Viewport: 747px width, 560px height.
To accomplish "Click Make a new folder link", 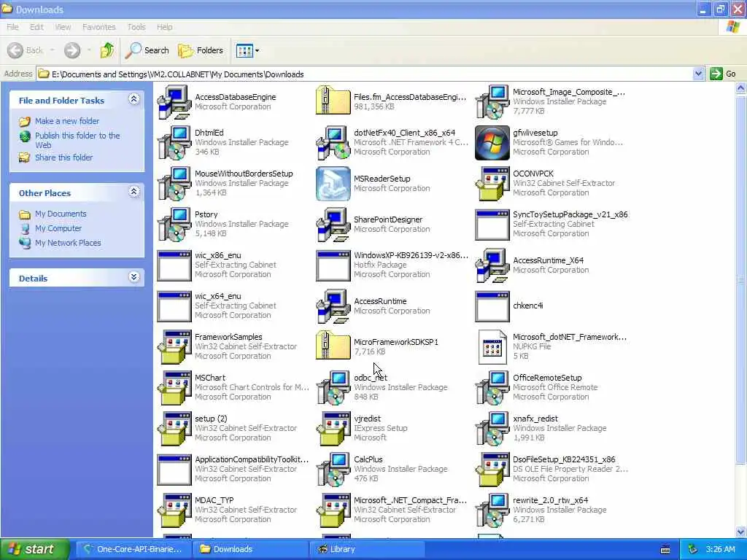I will [x=67, y=121].
